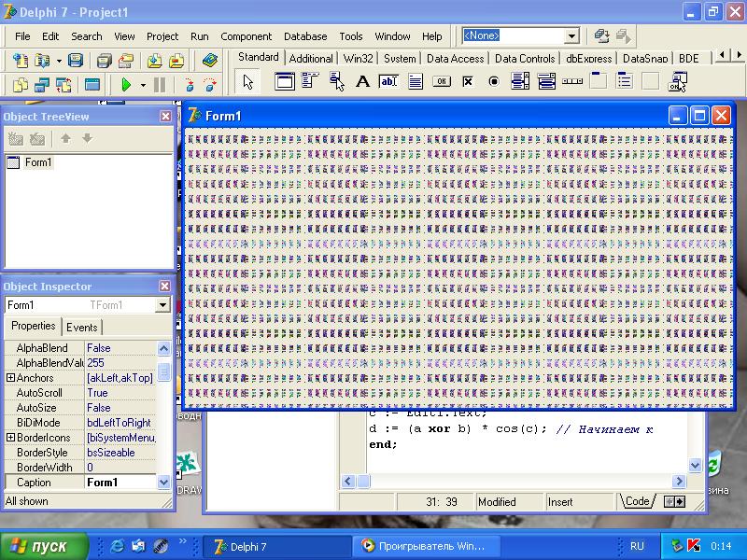Select the Edit (ab) component

click(388, 81)
